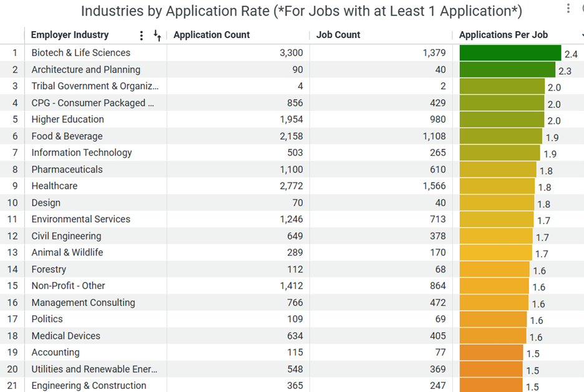
Task: Open the Information Technology industry entry
Action: (82, 153)
